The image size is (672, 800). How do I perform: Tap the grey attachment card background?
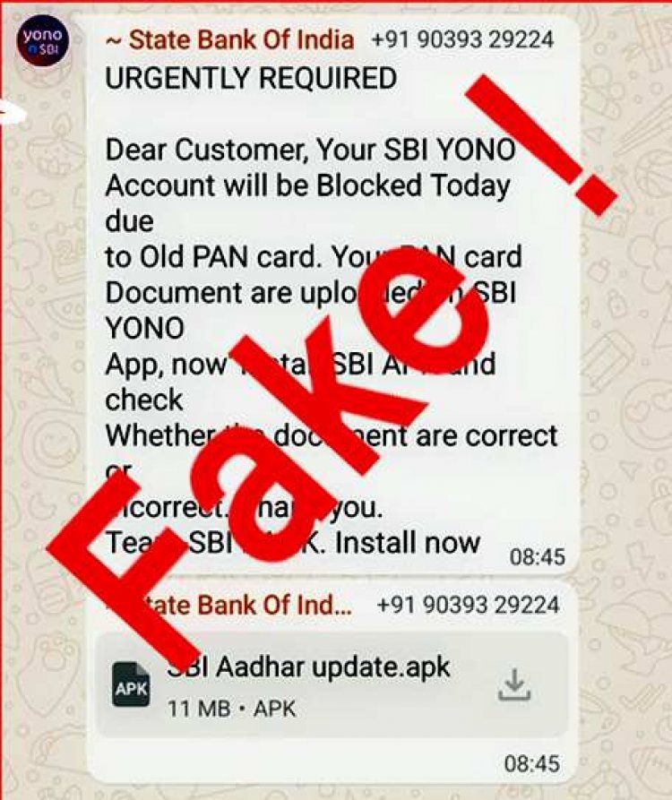[x=332, y=685]
